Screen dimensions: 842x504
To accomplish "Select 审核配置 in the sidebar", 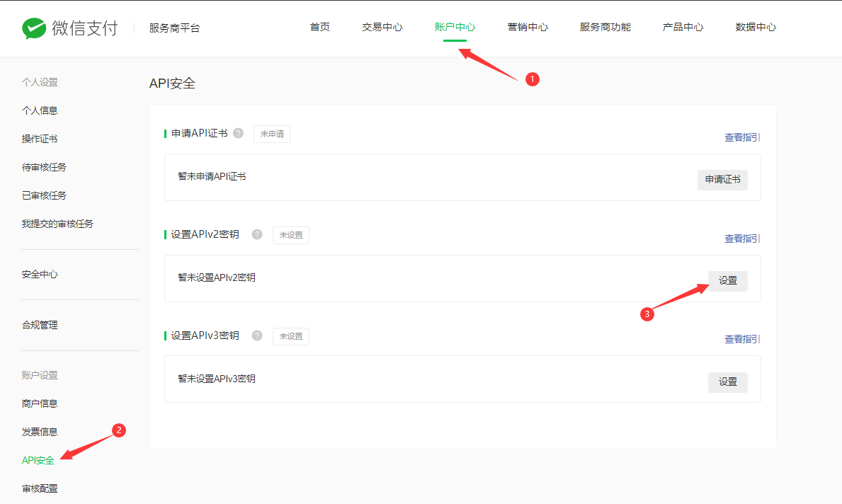I will (40, 488).
